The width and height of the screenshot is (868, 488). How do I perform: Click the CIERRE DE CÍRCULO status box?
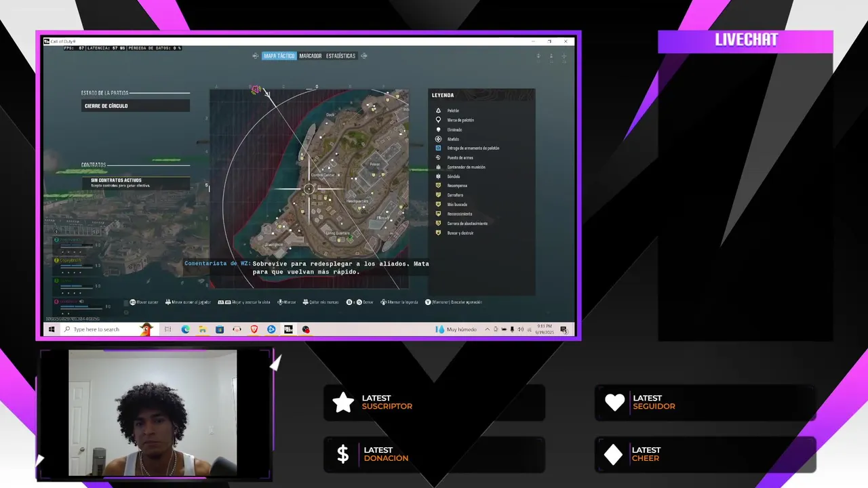coord(136,106)
